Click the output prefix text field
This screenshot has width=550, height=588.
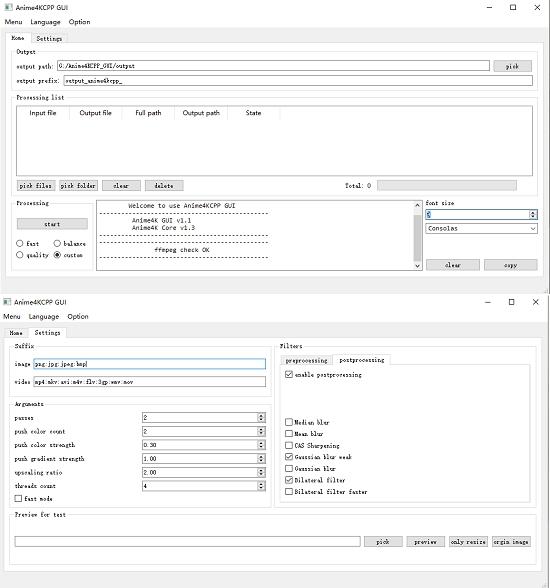(x=298, y=81)
